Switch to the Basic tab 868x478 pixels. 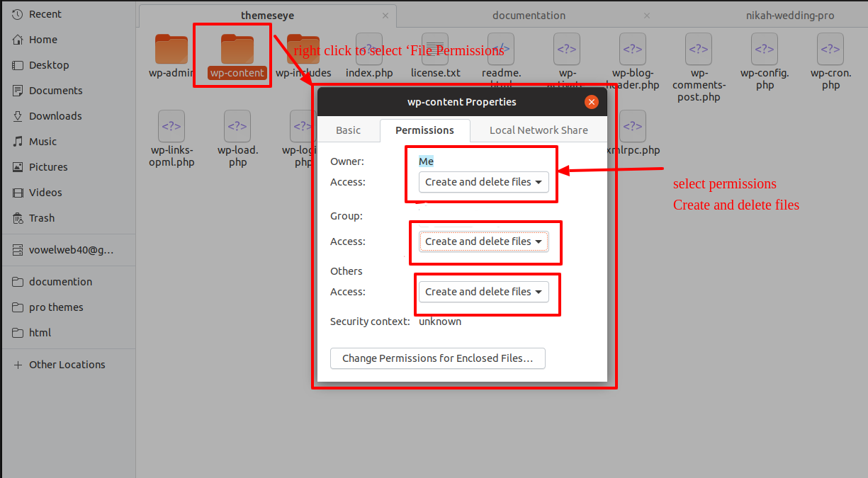(x=348, y=130)
